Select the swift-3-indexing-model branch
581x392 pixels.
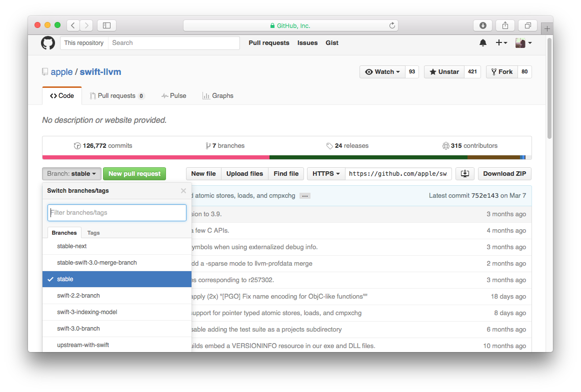[116, 312]
